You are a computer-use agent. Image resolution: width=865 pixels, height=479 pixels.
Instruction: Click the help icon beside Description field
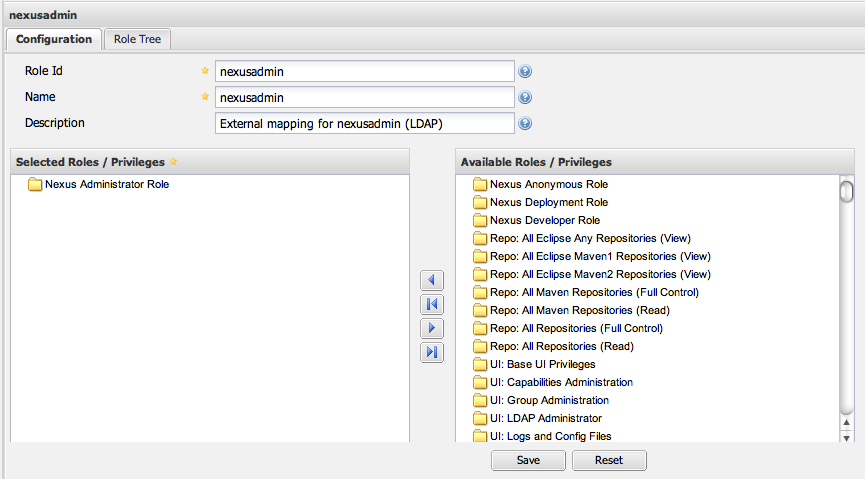pyautogui.click(x=525, y=124)
